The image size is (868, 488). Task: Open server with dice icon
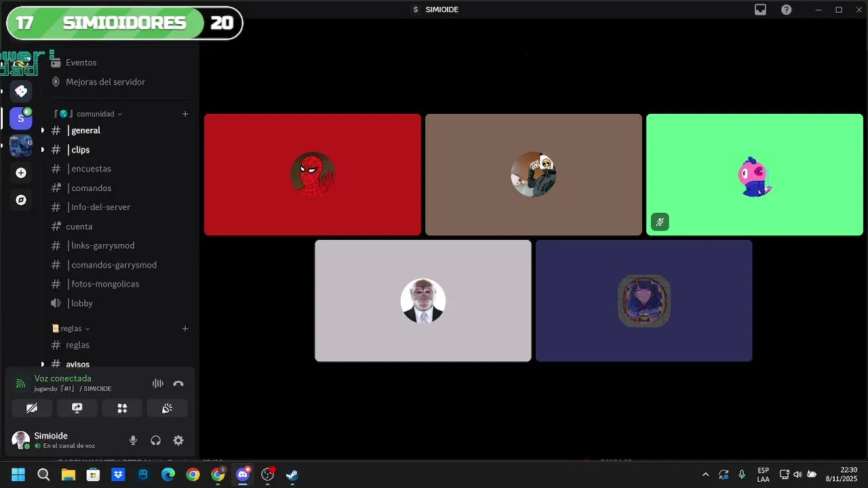[x=21, y=91]
